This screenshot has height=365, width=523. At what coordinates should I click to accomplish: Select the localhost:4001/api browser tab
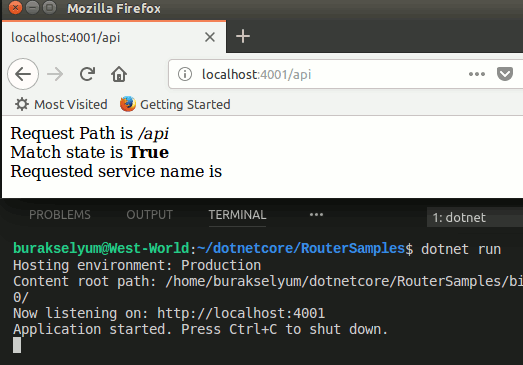114,37
